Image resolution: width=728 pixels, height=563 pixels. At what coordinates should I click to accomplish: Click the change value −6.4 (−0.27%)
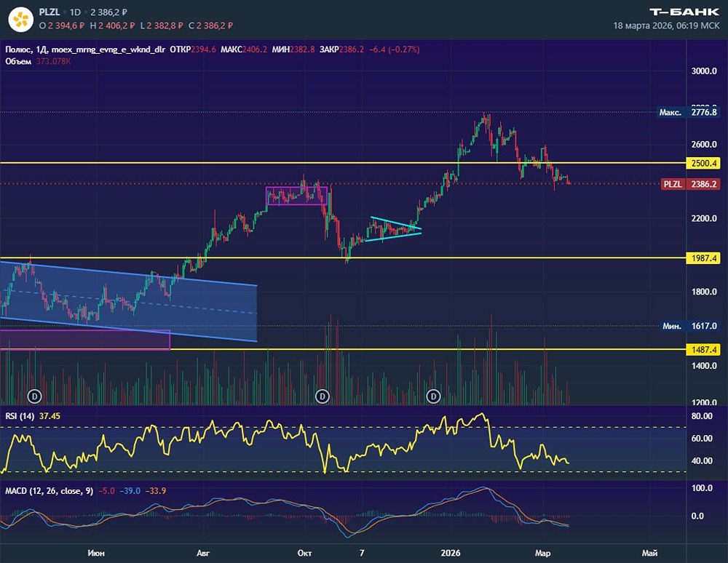[394, 49]
